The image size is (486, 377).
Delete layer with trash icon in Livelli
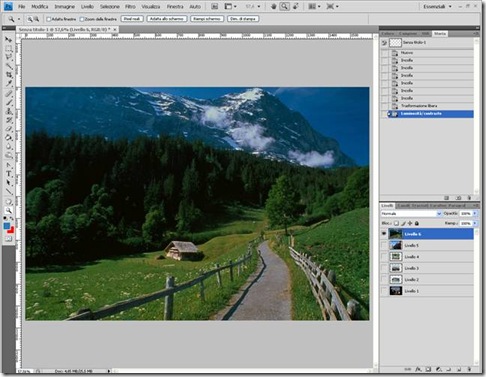(x=469, y=369)
